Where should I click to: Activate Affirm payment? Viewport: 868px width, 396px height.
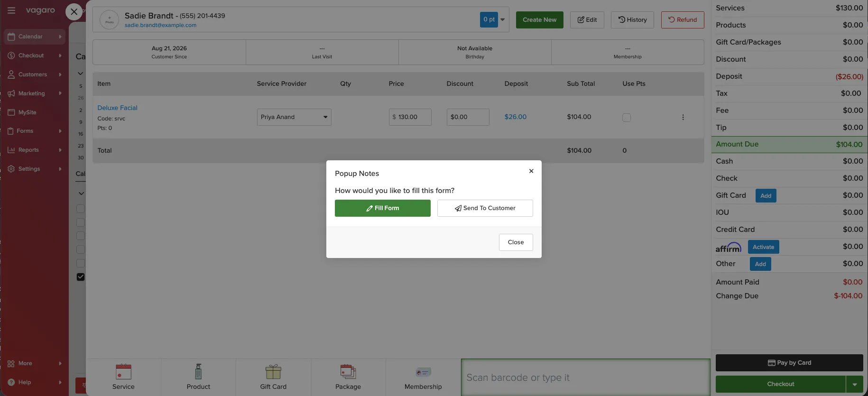pos(764,247)
